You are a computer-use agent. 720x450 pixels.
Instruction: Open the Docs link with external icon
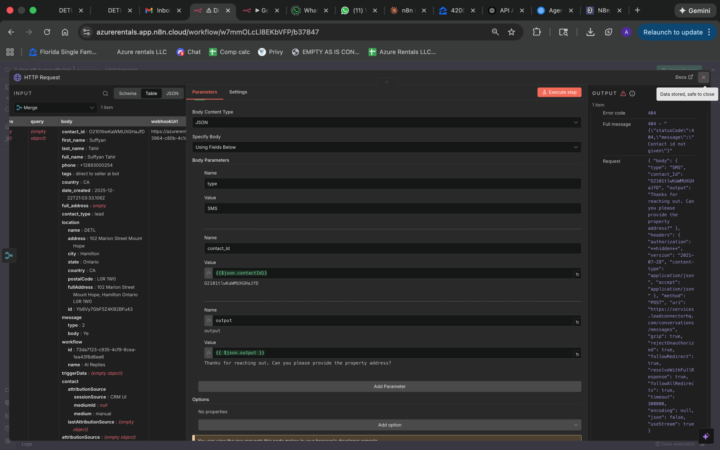(684, 77)
